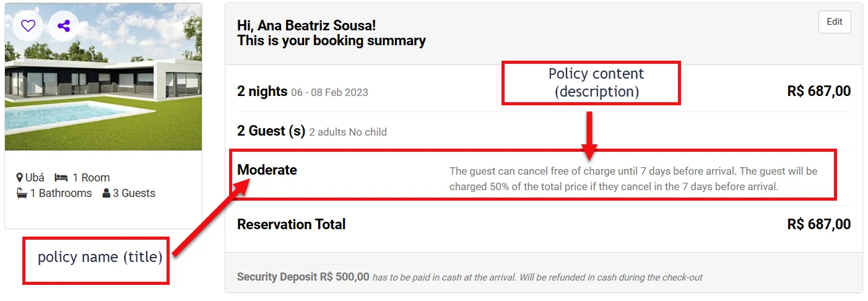Click the Moderate policy name
868x301 pixels.
267,170
